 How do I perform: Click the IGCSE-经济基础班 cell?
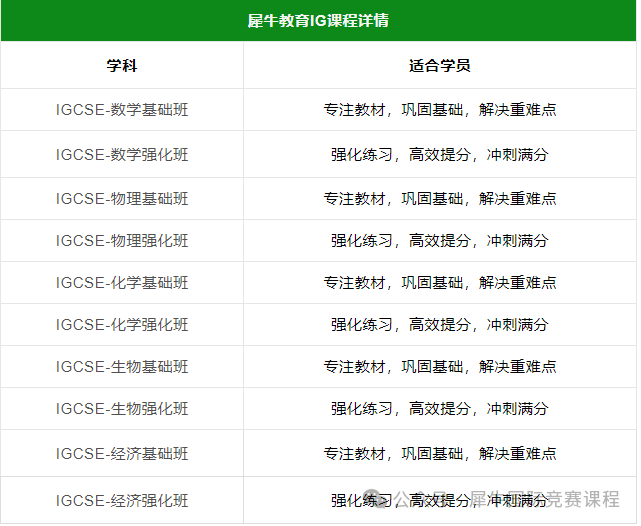pyautogui.click(x=122, y=454)
